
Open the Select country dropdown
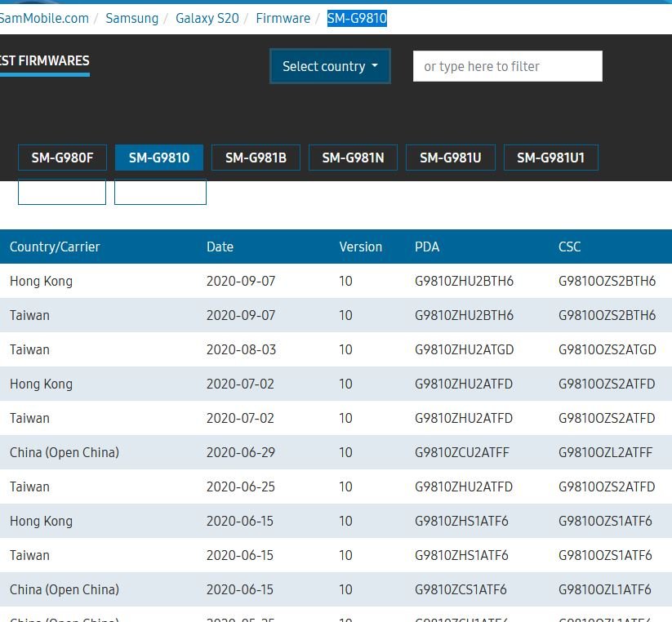pos(330,66)
